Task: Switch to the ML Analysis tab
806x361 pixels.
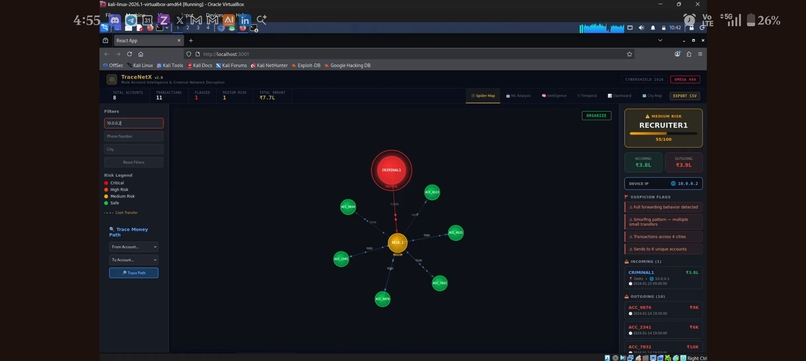Action: 518,96
